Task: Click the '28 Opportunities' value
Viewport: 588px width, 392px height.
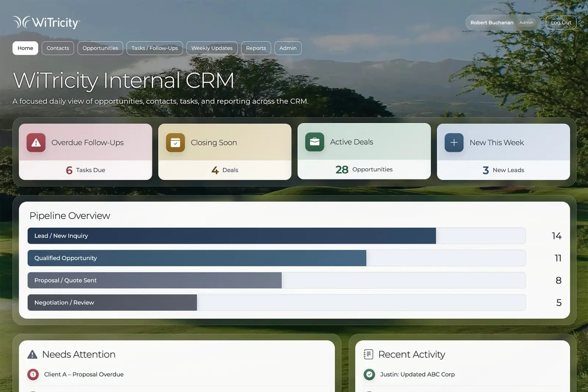Action: pyautogui.click(x=364, y=169)
